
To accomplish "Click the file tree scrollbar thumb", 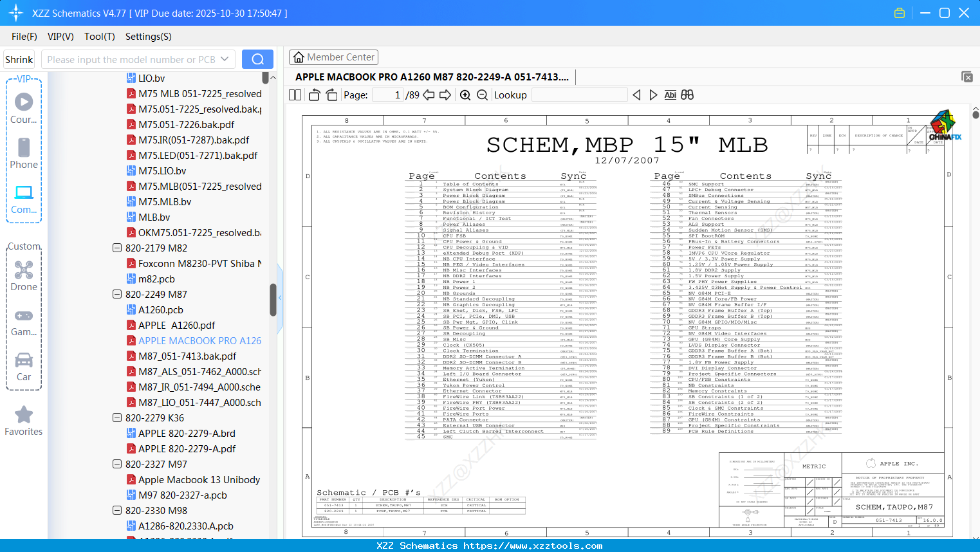I will pos(273,300).
